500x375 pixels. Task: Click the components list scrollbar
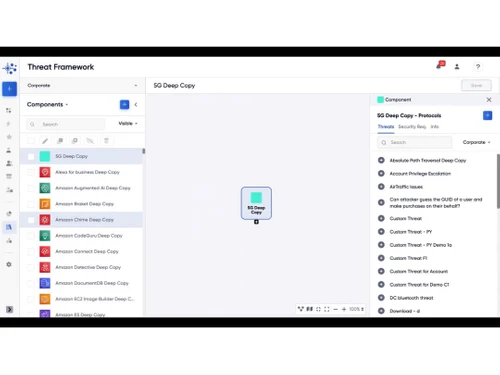click(x=144, y=151)
